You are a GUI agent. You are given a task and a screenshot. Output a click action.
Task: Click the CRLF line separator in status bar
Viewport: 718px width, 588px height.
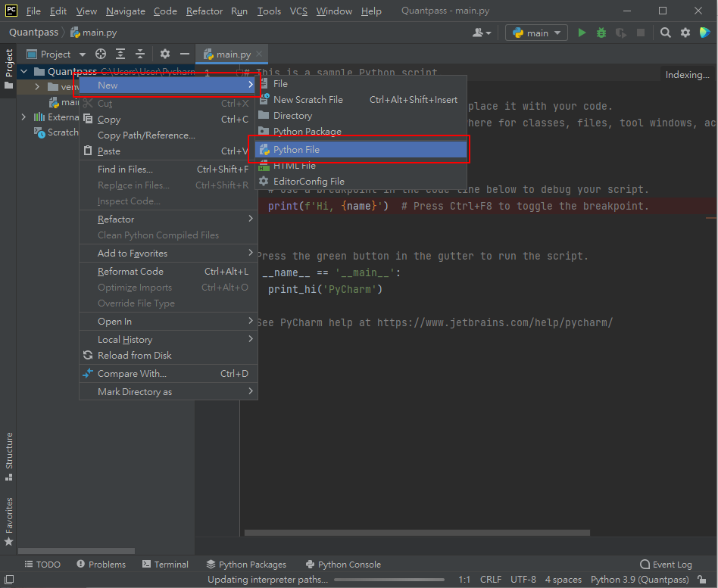pyautogui.click(x=491, y=580)
